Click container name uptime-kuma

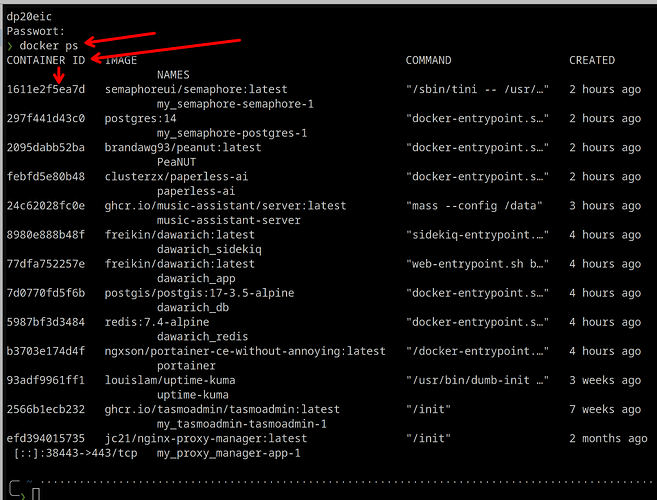click(x=193, y=395)
